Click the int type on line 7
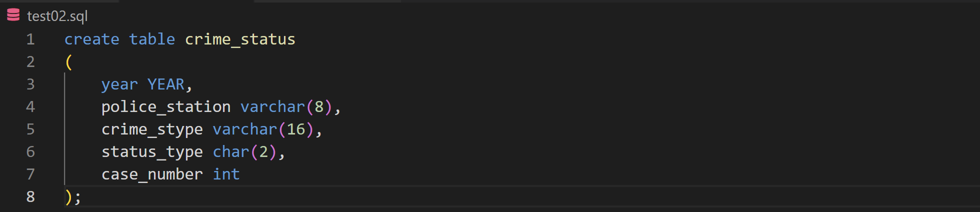The image size is (980, 212). (x=226, y=174)
